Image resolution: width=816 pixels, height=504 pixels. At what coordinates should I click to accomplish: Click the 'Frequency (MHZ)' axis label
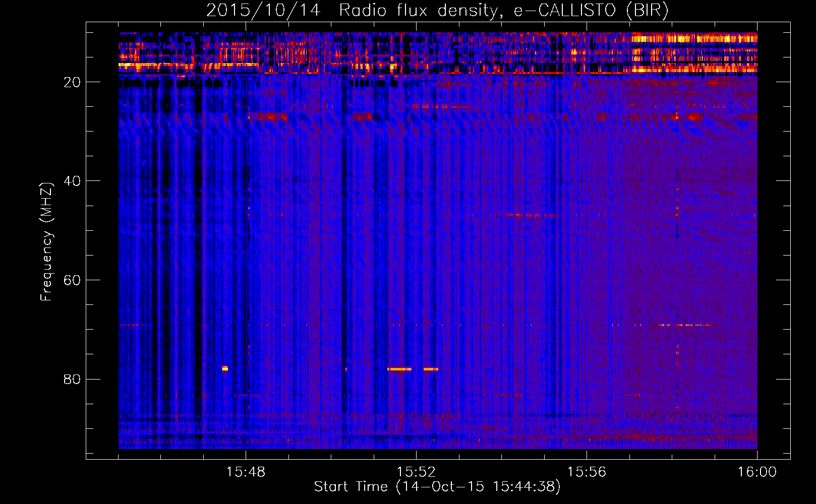pyautogui.click(x=46, y=242)
